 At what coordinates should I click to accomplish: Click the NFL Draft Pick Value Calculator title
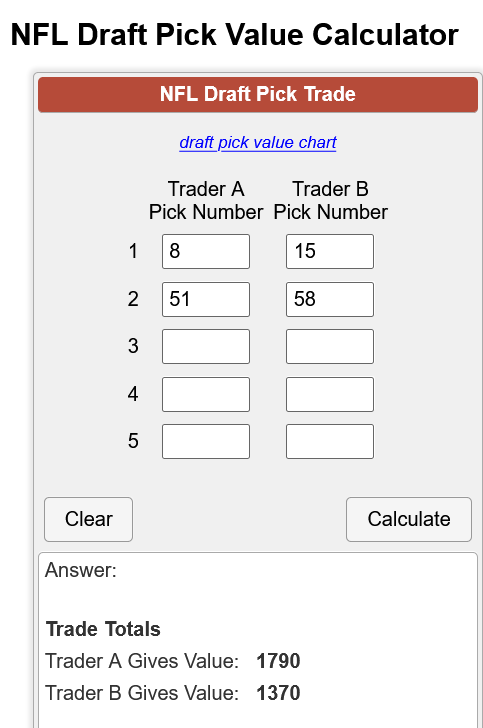(x=235, y=34)
